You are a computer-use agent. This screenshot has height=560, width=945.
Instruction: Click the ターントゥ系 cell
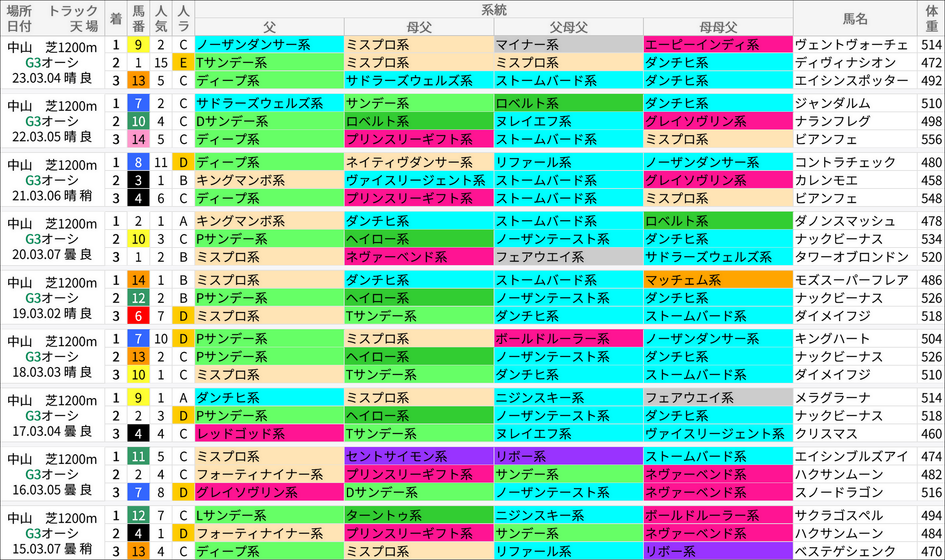(419, 516)
